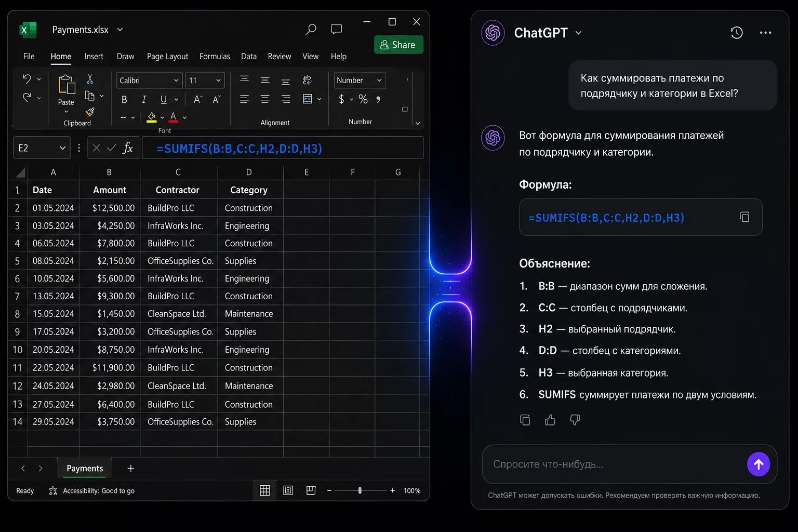This screenshot has width=798, height=532.
Task: Copy the SUMIFS formula code block
Action: pyautogui.click(x=744, y=217)
